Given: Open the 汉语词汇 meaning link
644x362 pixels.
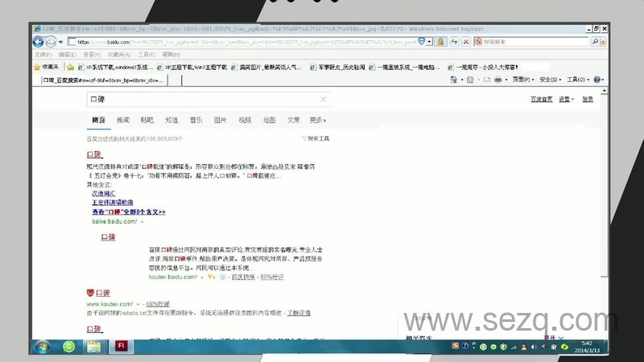Looking at the screenshot, I should 104,193.
